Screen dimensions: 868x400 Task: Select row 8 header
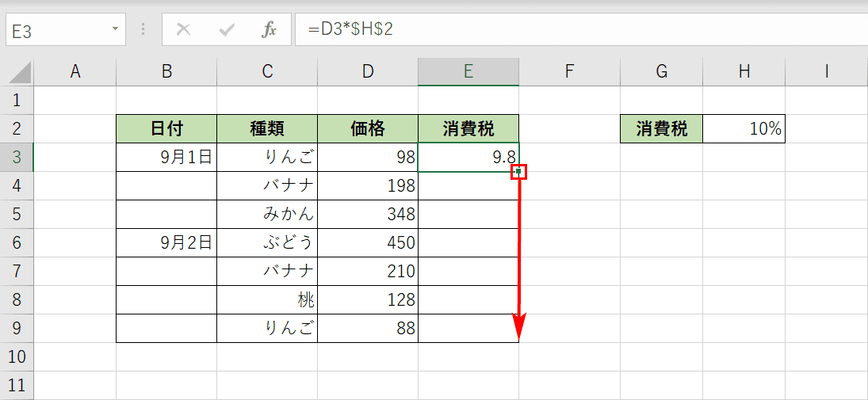[x=17, y=300]
